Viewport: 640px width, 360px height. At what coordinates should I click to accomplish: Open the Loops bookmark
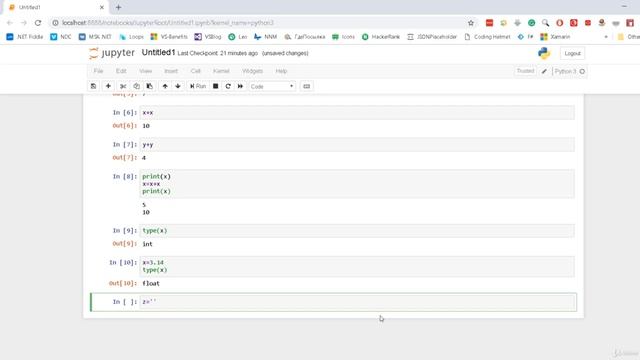131,37
